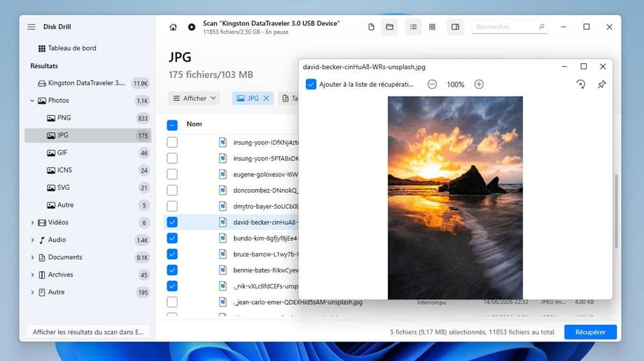Toggle the preview side panel icon
The height and width of the screenshot is (361, 644).
455,26
